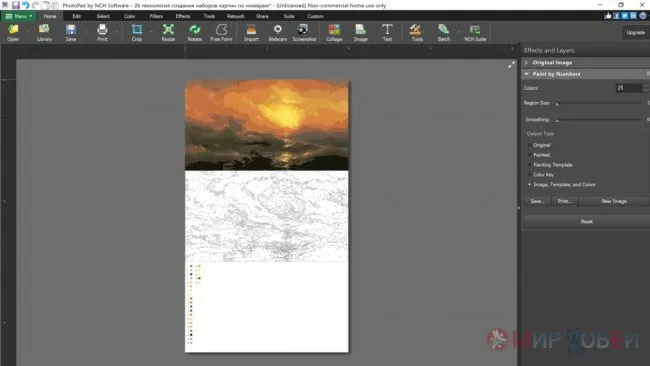Click the Colors number input field
Image resolution: width=650 pixels, height=366 pixels.
point(628,88)
